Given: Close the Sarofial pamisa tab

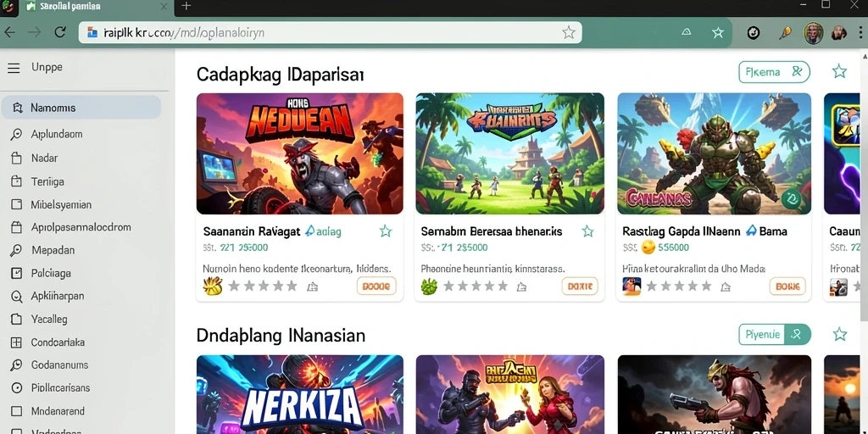Looking at the screenshot, I should tap(164, 7).
